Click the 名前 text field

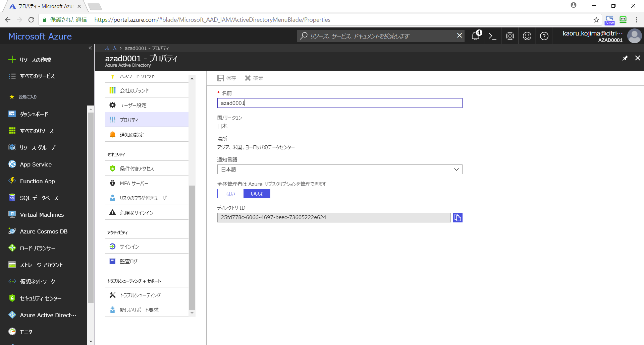339,103
